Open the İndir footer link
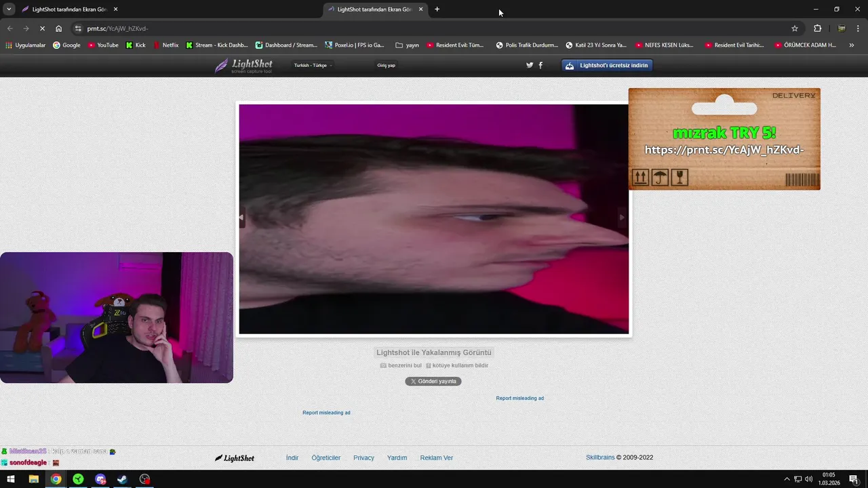Image resolution: width=868 pixels, height=488 pixels. pos(292,457)
